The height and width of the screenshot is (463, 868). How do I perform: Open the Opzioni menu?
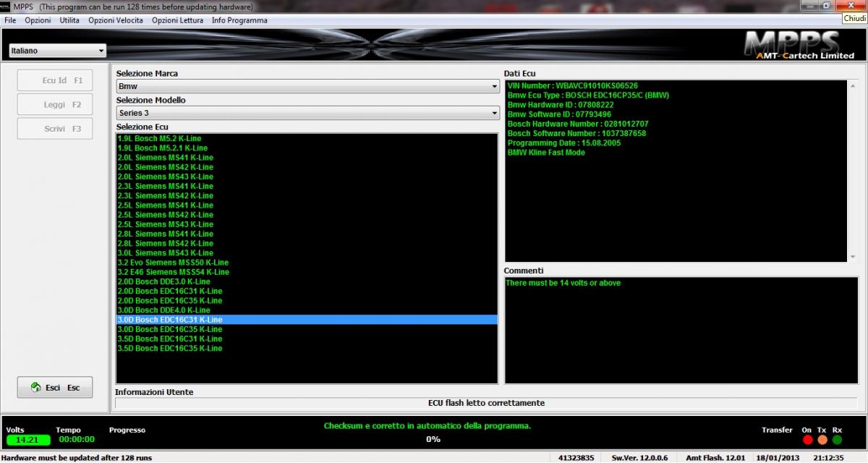tap(38, 20)
